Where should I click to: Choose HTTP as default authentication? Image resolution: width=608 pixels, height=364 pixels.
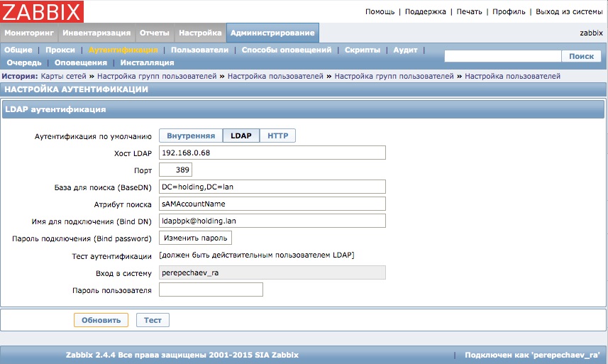pos(277,136)
